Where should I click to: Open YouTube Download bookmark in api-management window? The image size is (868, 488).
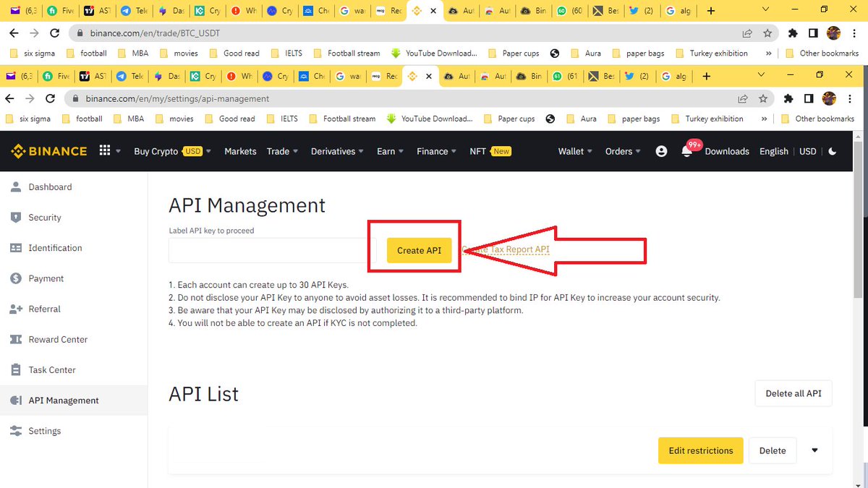pos(430,119)
